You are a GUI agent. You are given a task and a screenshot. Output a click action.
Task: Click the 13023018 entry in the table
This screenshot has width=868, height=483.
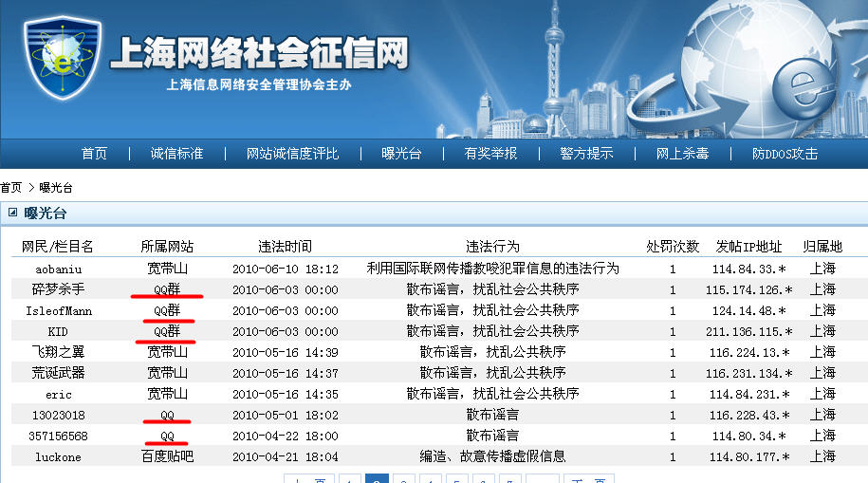pyautogui.click(x=58, y=415)
